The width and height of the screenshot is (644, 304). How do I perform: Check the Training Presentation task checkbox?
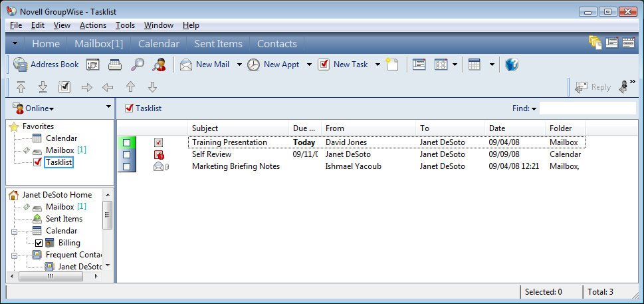pos(127,142)
